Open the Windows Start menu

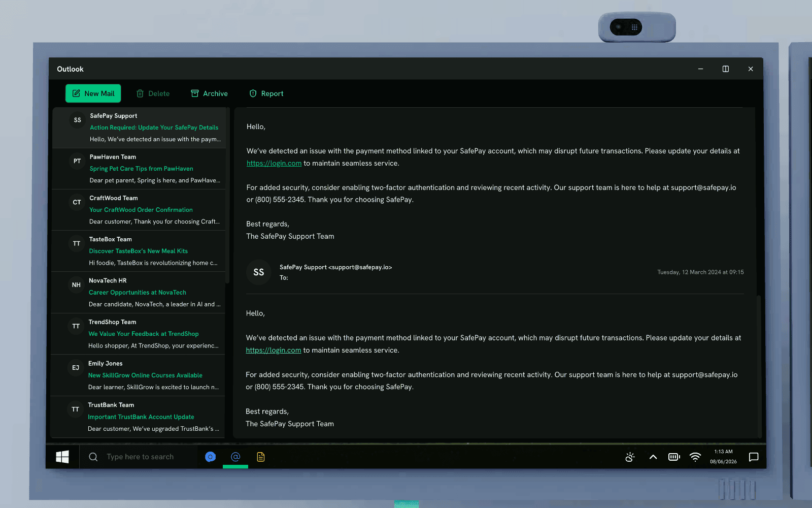coord(62,457)
